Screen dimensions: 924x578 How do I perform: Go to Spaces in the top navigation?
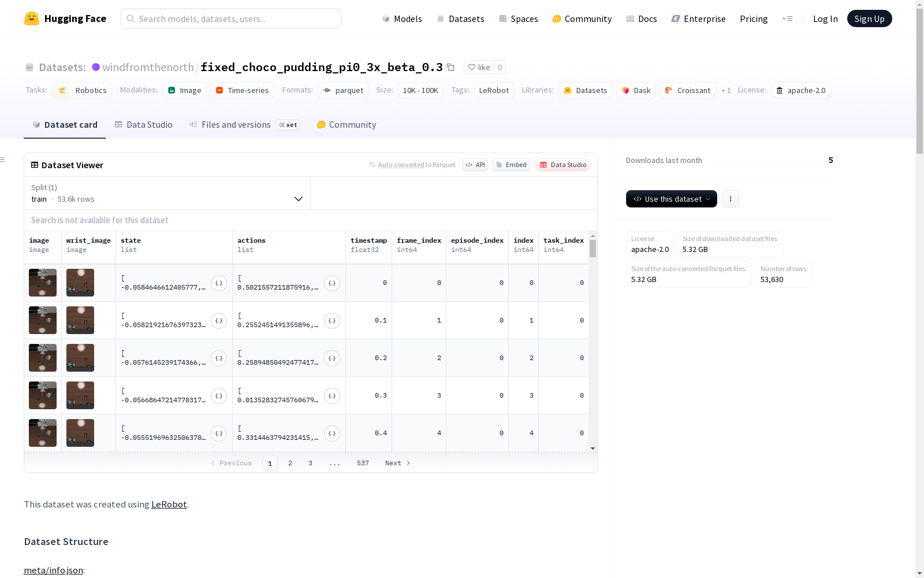tap(519, 18)
